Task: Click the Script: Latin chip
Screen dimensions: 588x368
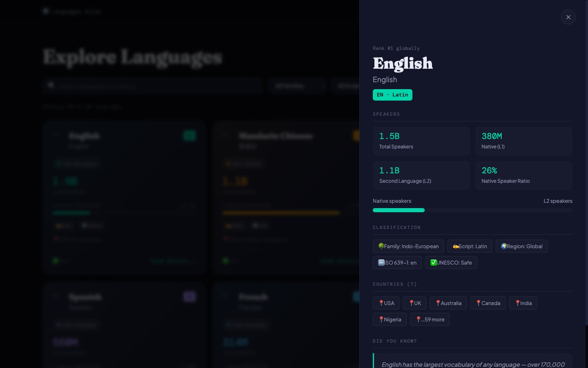Action: [x=470, y=246]
